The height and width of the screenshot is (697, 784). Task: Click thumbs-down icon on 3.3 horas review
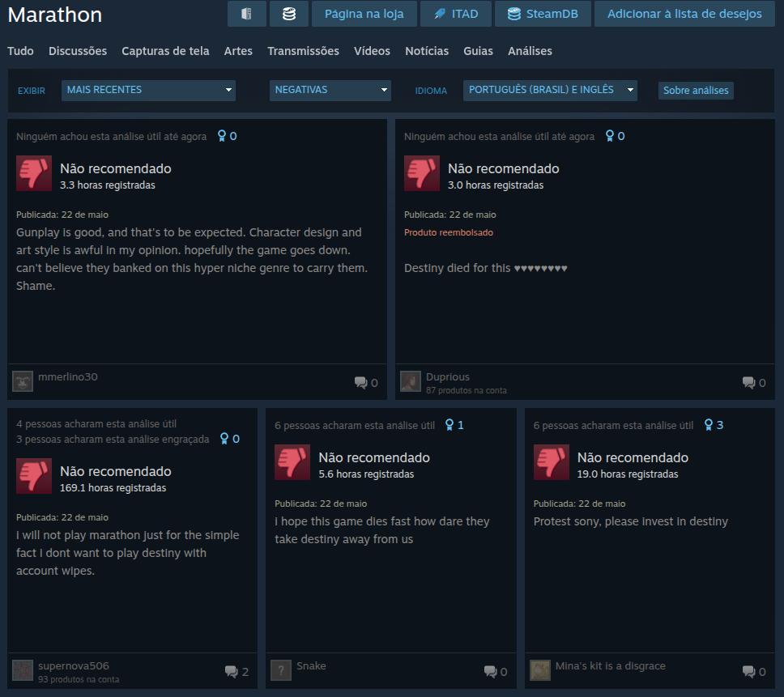tap(34, 173)
